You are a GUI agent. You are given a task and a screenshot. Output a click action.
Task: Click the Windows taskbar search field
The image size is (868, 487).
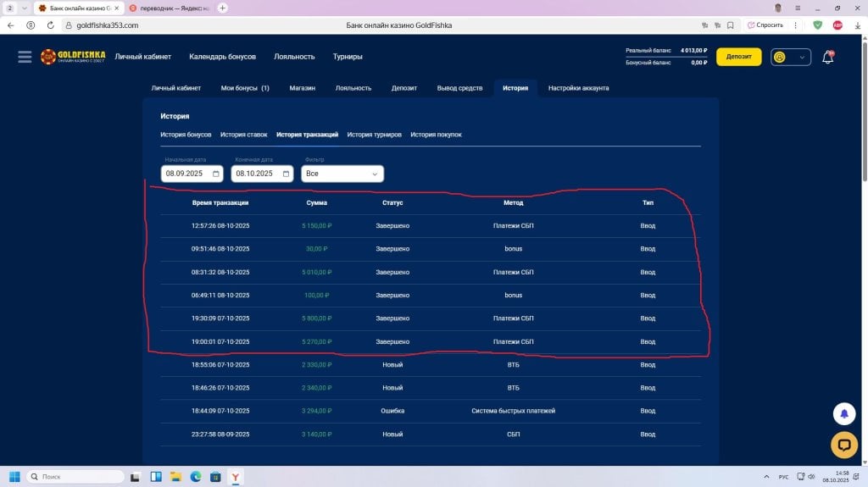coord(75,477)
